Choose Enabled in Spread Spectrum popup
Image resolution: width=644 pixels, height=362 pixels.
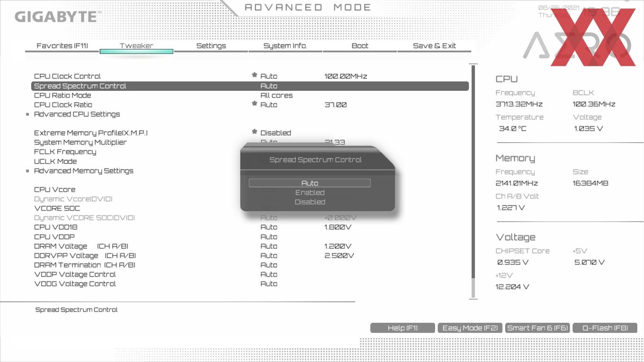tap(310, 193)
